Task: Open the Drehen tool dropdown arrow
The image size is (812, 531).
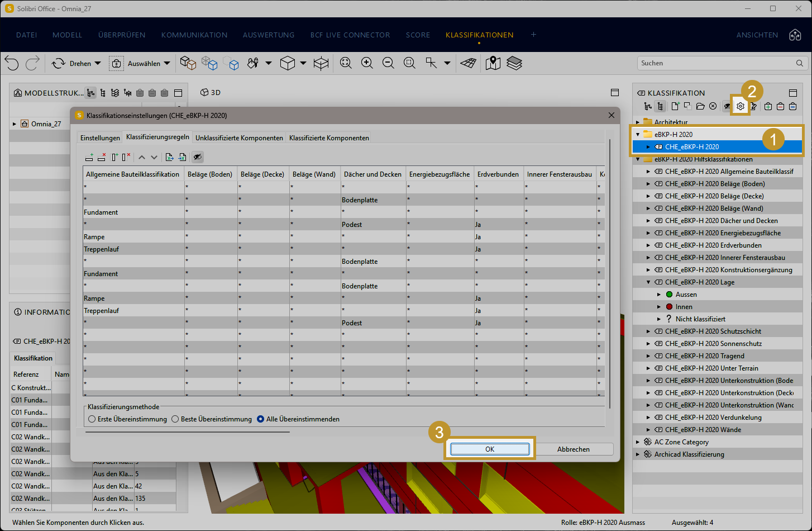Action: click(x=98, y=63)
